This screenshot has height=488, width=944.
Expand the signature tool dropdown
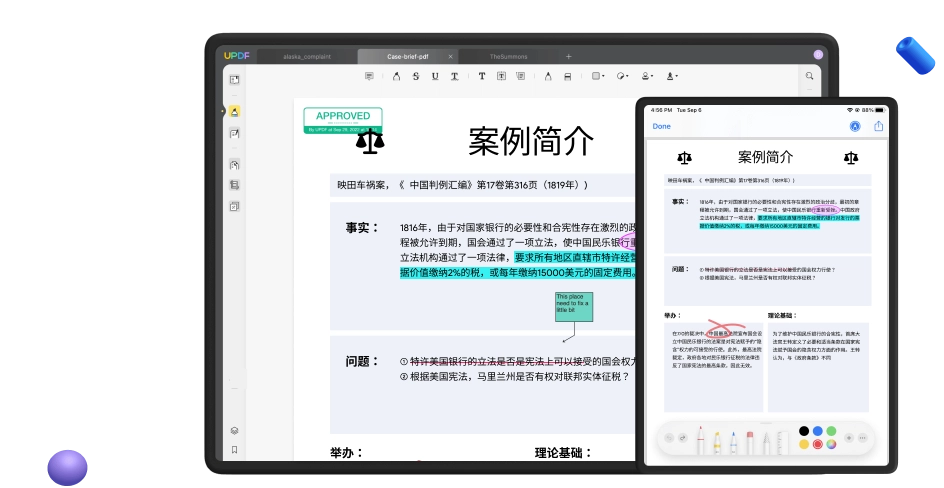pyautogui.click(x=672, y=76)
